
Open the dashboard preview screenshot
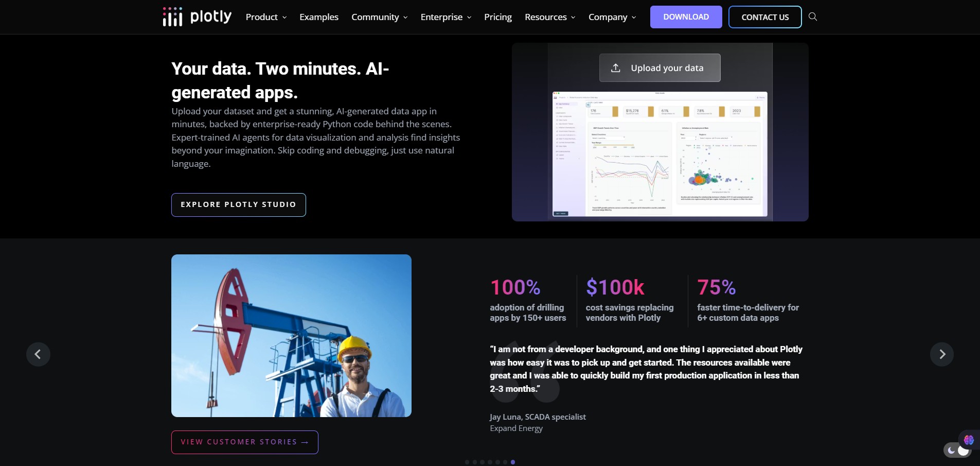click(660, 154)
